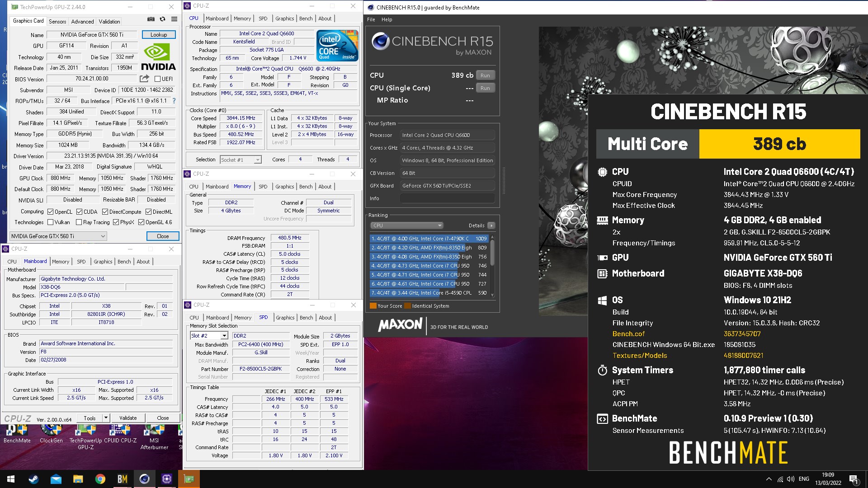Click the NVIDIA logo in GPU-Z
This screenshot has height=488, width=868.
(x=158, y=57)
